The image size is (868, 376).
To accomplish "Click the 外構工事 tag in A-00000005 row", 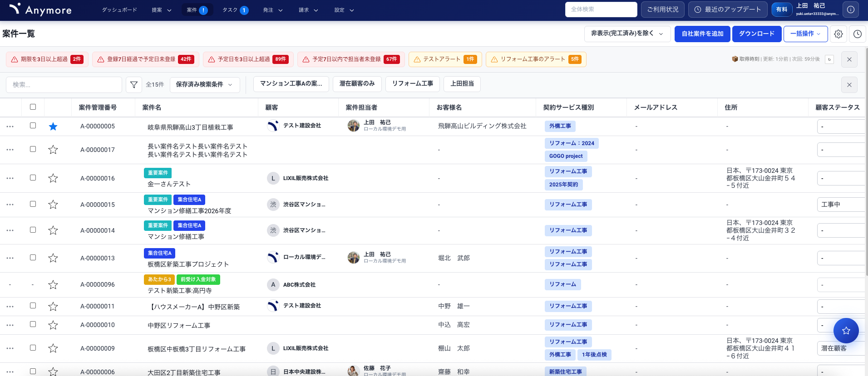I will point(560,126).
